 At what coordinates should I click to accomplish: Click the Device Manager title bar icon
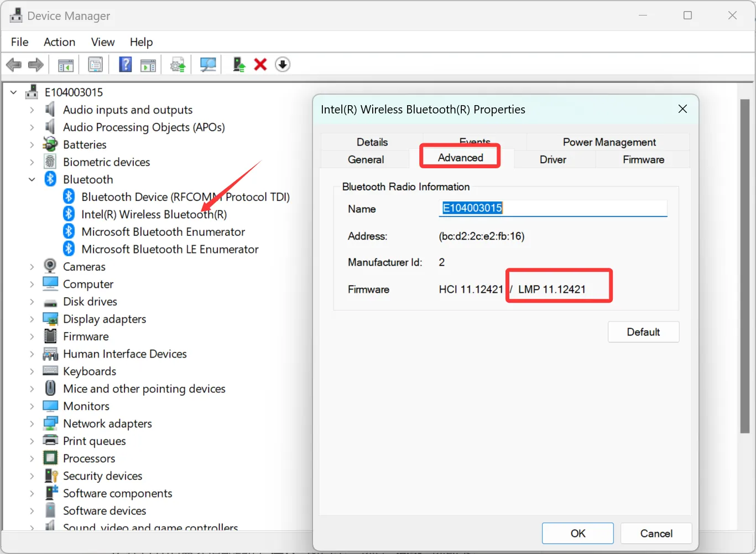(16, 15)
